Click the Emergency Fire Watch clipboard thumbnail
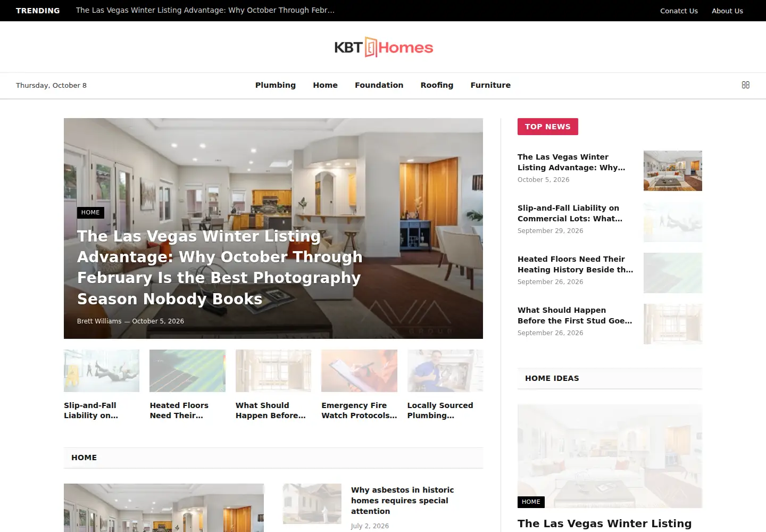 point(359,371)
